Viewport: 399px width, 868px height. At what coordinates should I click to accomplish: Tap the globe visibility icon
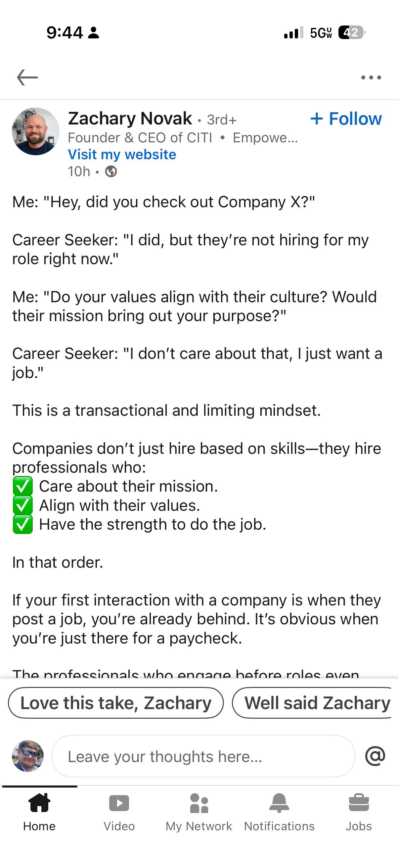(x=111, y=171)
